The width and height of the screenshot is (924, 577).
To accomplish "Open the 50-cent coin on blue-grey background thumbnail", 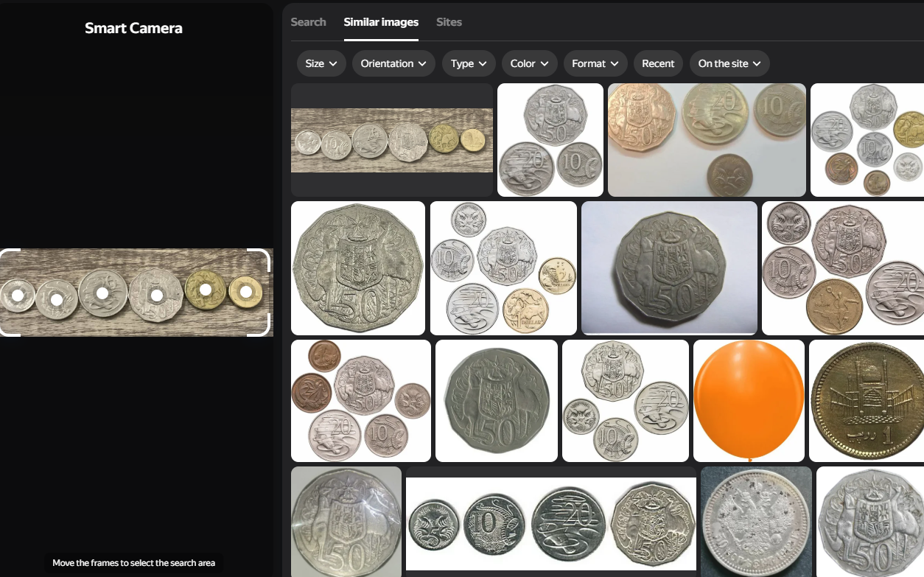I will (669, 268).
